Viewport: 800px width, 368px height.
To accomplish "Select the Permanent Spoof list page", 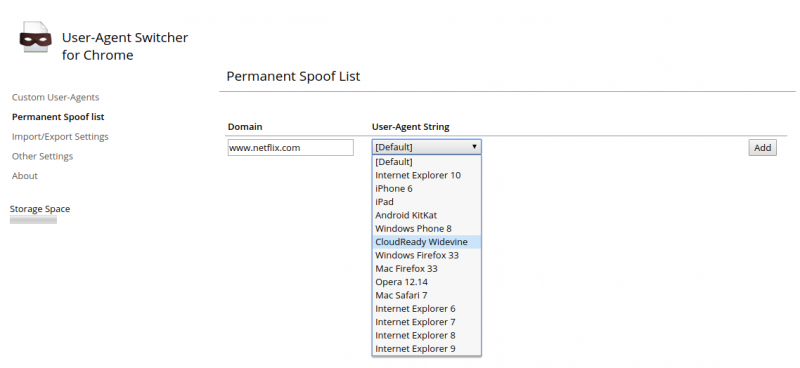I will click(x=58, y=117).
